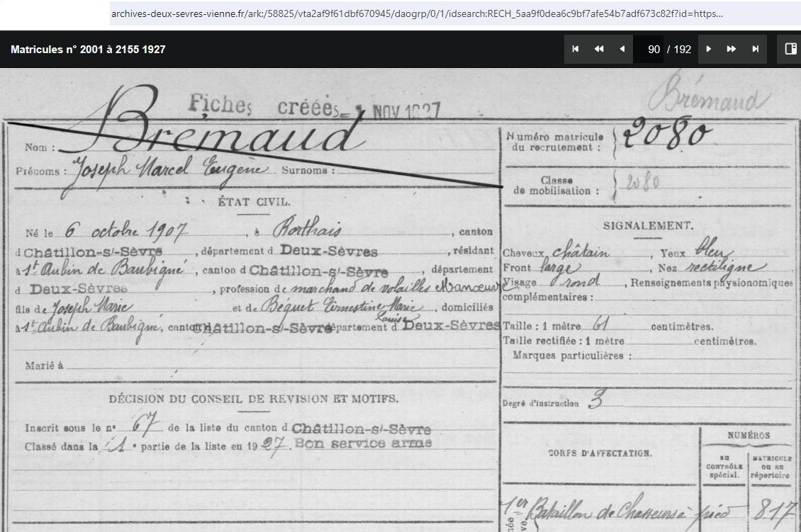Click the 'SIGNALEMENT.' heading on the document
The width and height of the screenshot is (801, 532).
(648, 226)
